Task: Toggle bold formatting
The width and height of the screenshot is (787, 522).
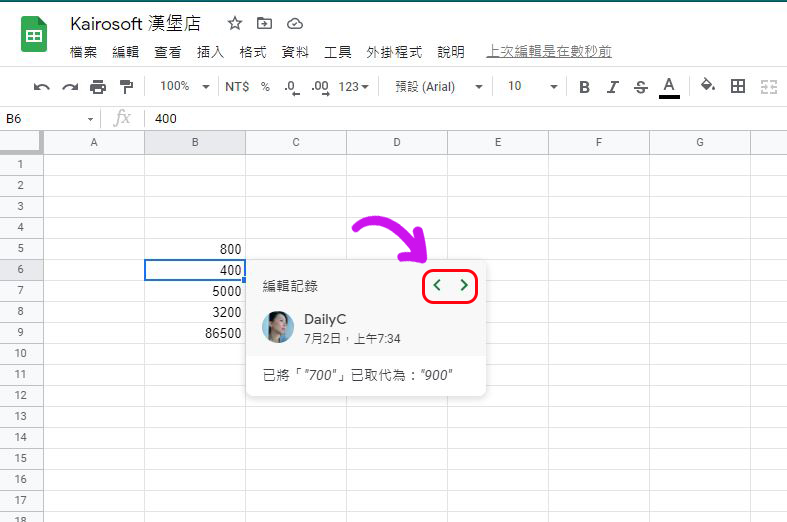Action: 585,87
